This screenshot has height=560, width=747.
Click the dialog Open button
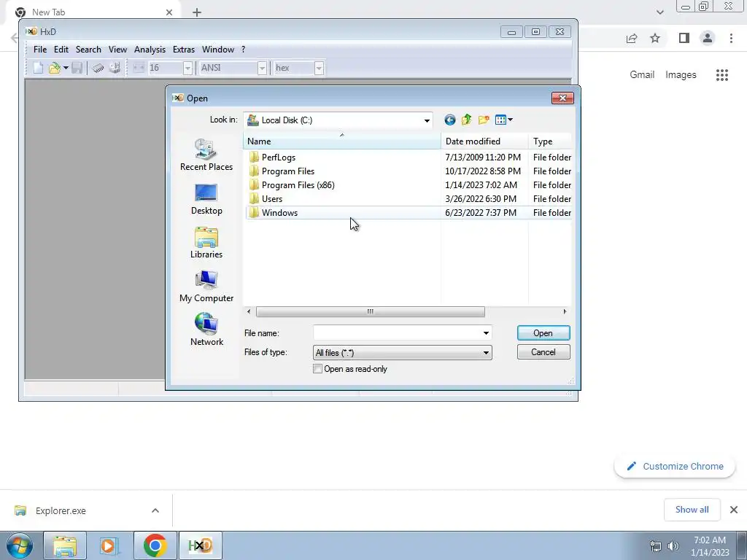point(543,332)
